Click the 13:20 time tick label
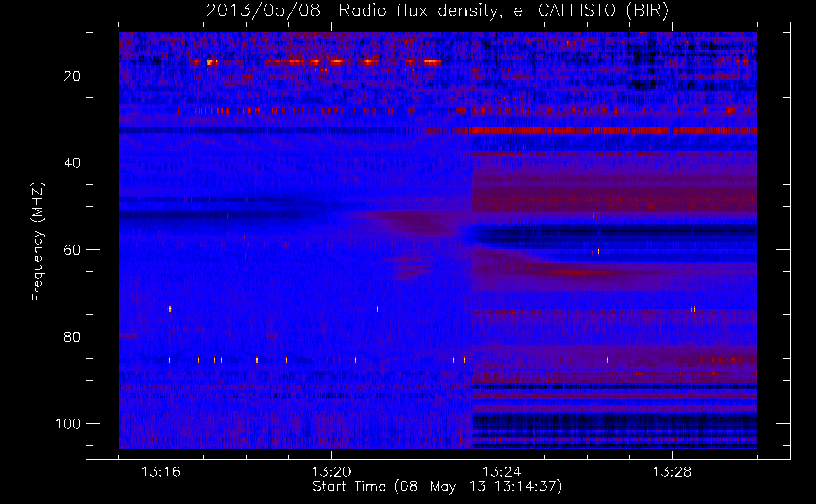This screenshot has width=816, height=504. click(331, 472)
